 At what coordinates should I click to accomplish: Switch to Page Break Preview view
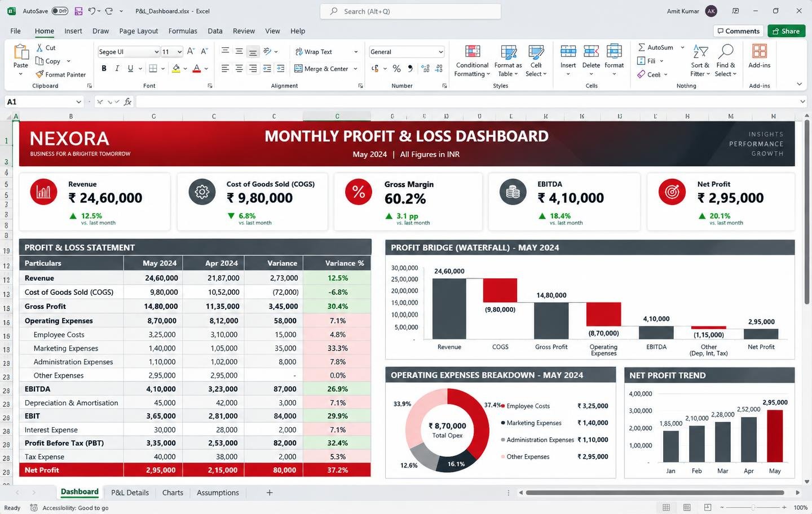click(708, 507)
